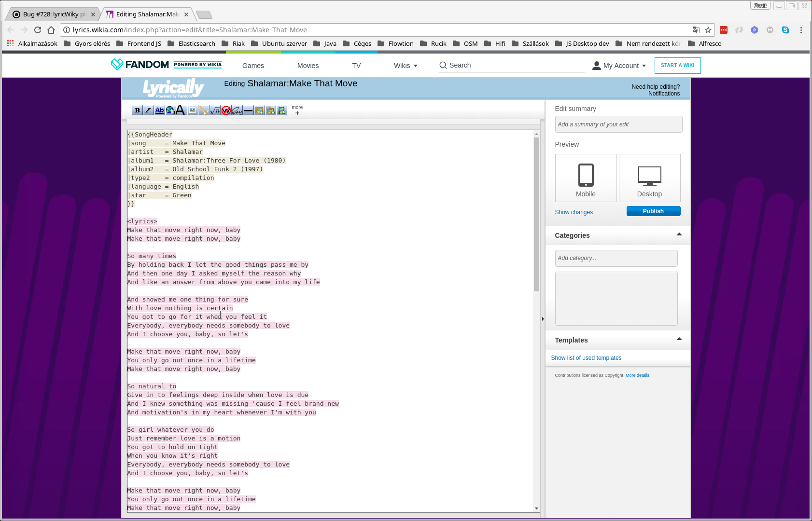
Task: Open Alkalmazások apps shortcut
Action: click(32, 43)
